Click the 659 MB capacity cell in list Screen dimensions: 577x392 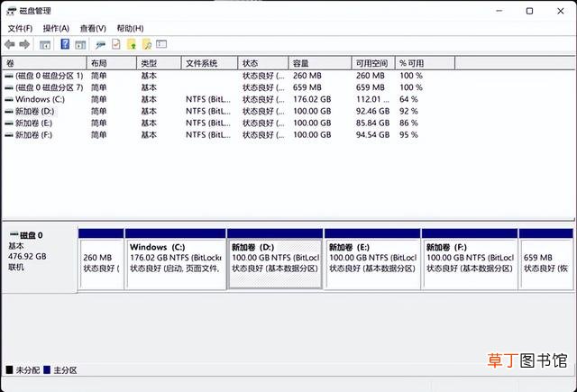point(307,87)
